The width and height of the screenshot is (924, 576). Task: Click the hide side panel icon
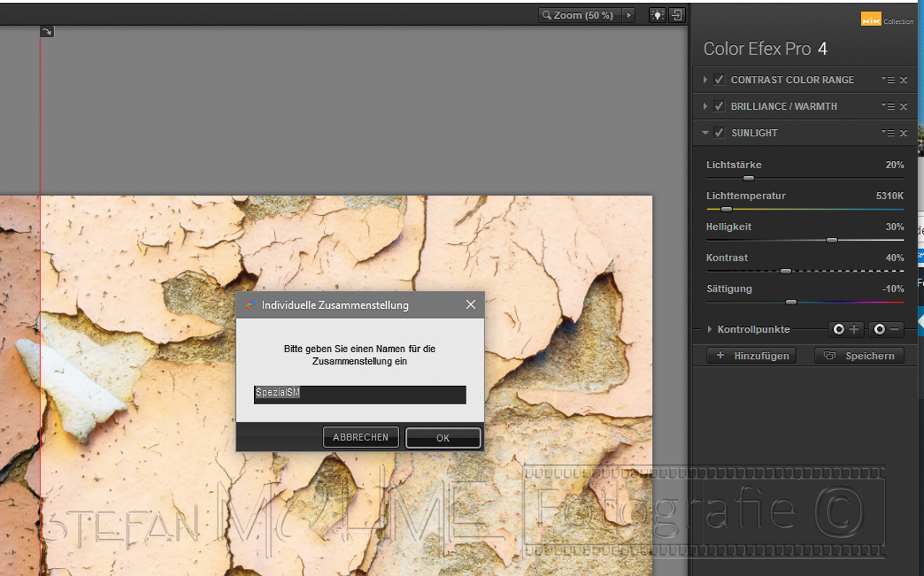click(676, 15)
